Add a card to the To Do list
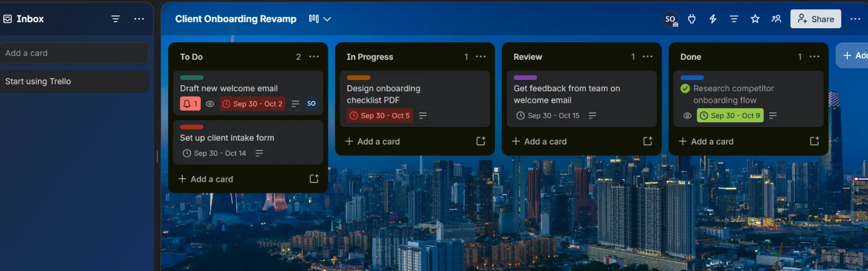The image size is (868, 271). click(206, 179)
